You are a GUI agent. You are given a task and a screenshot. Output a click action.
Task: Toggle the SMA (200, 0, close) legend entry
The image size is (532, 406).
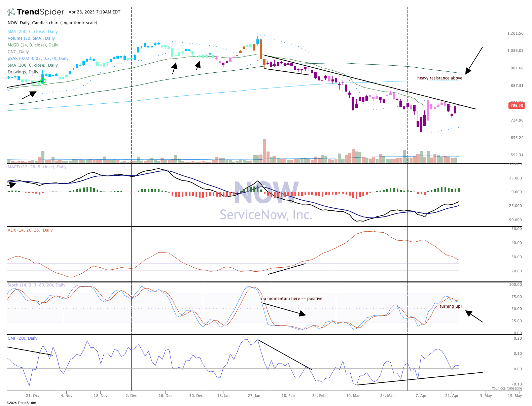33,32
